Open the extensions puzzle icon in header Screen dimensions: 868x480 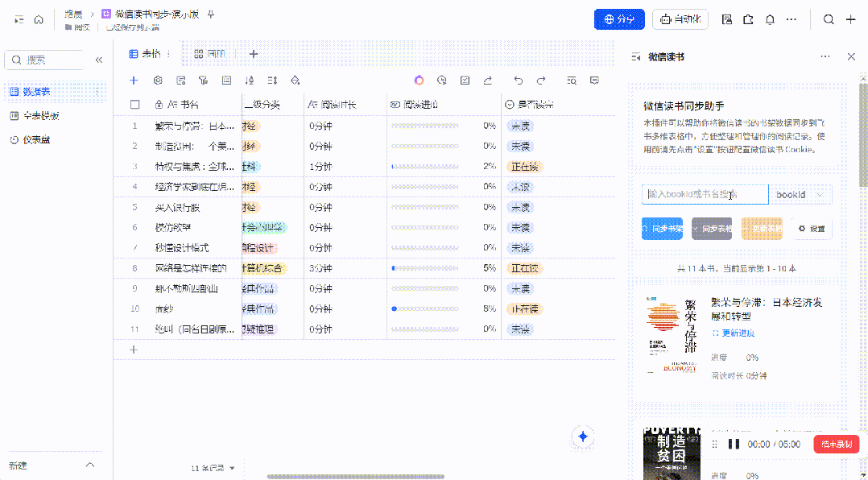749,19
